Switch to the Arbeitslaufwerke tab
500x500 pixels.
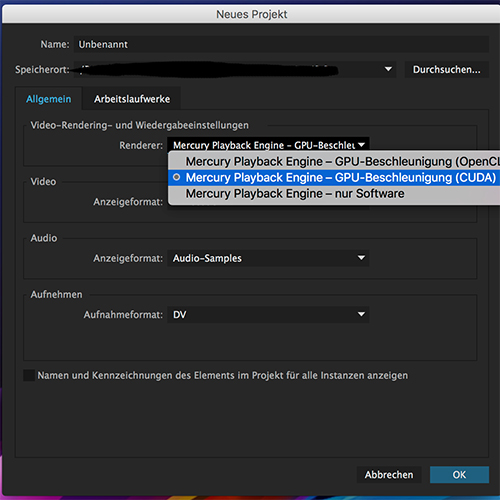tap(132, 99)
